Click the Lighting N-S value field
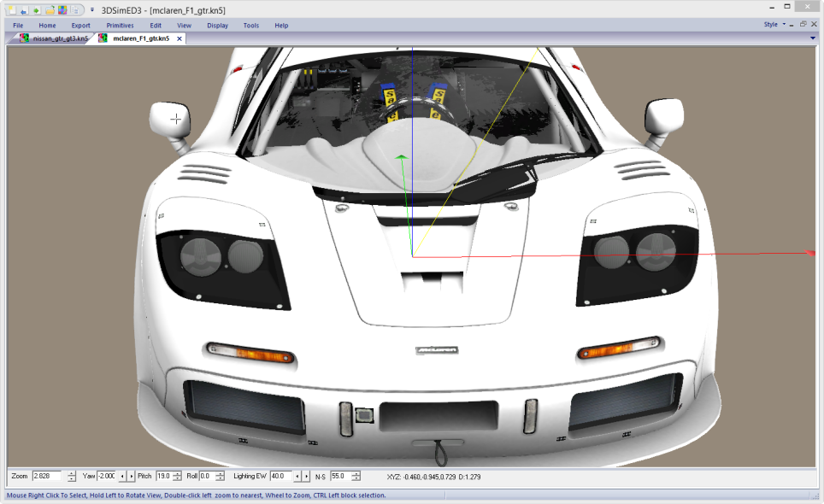 (340, 476)
